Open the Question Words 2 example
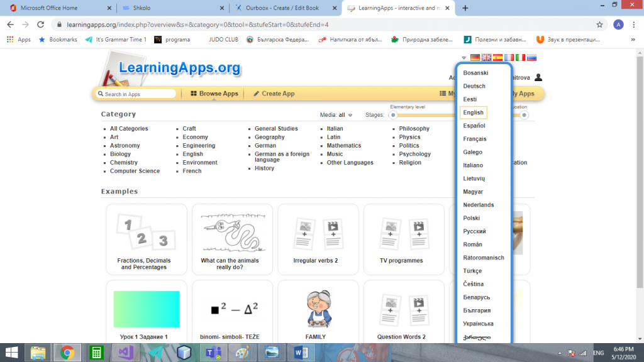This screenshot has height=362, width=644. 404,312
